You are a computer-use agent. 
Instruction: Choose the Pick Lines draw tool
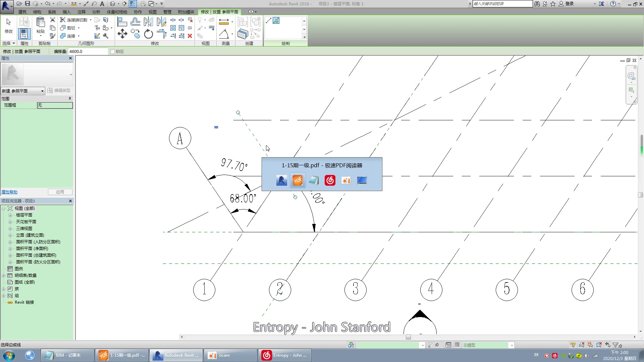click(276, 21)
